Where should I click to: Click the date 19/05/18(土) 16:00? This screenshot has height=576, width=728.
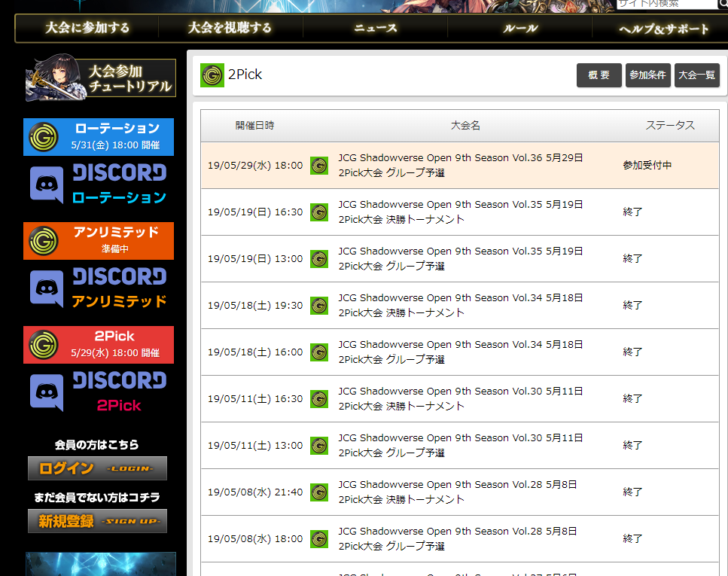coord(255,352)
